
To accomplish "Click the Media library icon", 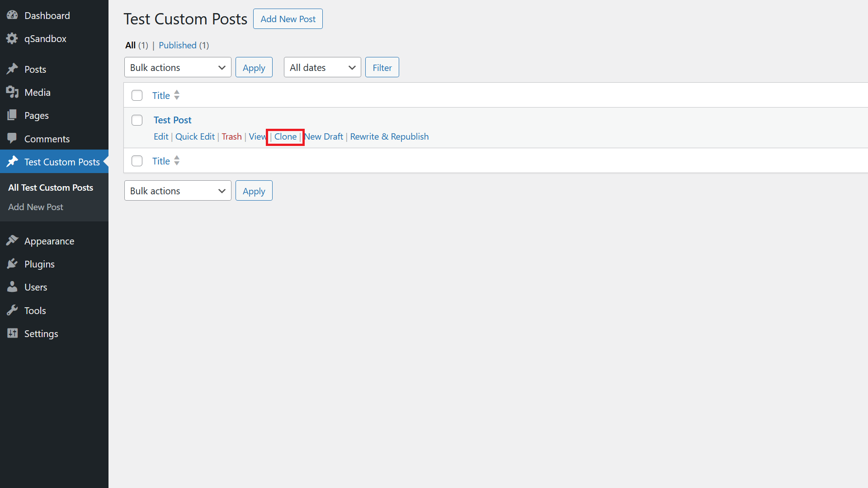I will (12, 92).
